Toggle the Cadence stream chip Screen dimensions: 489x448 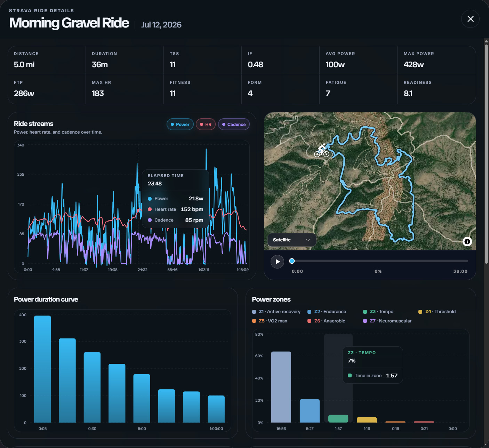(x=234, y=124)
